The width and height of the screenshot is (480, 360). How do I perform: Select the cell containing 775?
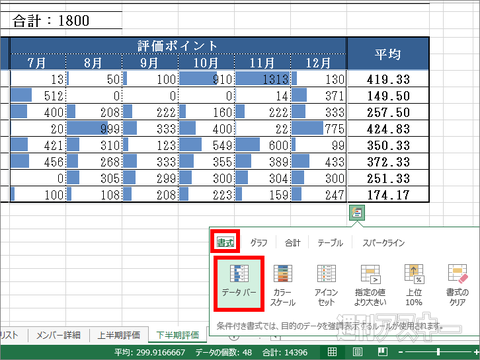pos(319,128)
